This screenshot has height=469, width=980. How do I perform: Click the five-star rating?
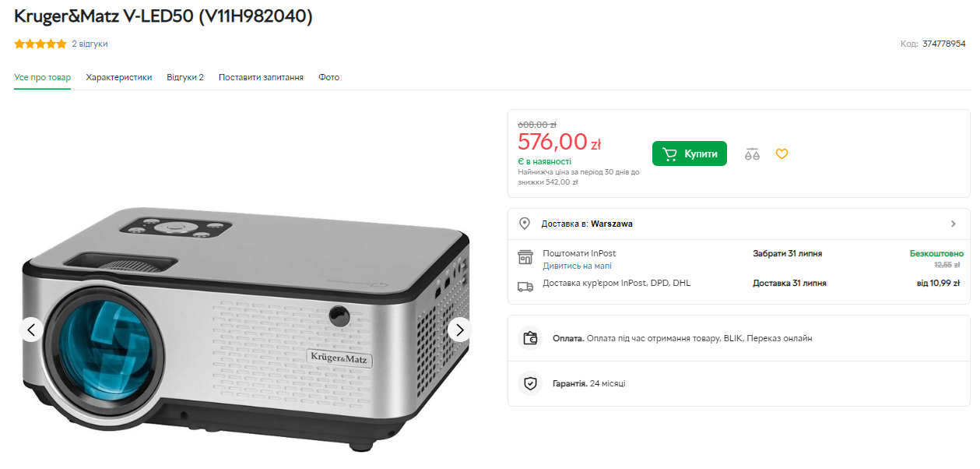40,44
